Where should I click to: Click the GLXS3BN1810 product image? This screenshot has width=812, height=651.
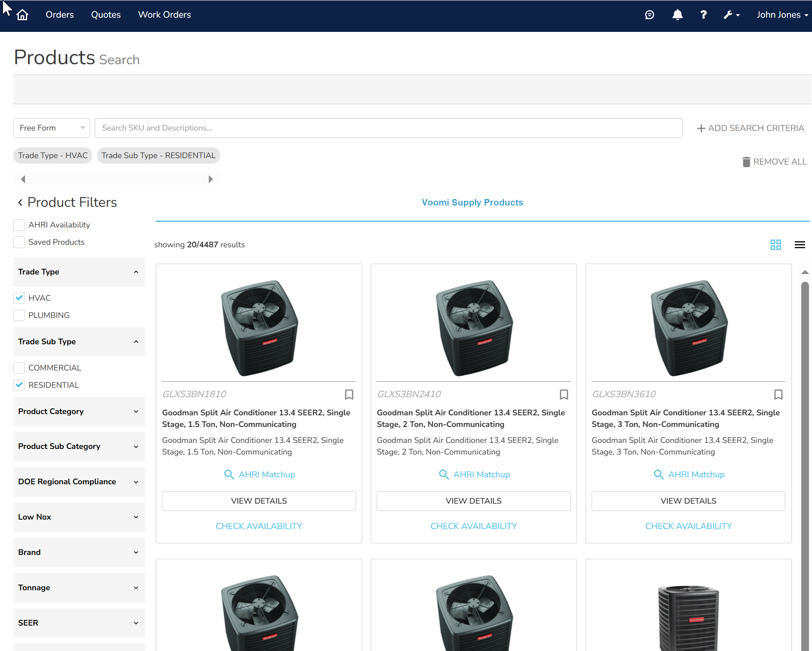point(259,327)
